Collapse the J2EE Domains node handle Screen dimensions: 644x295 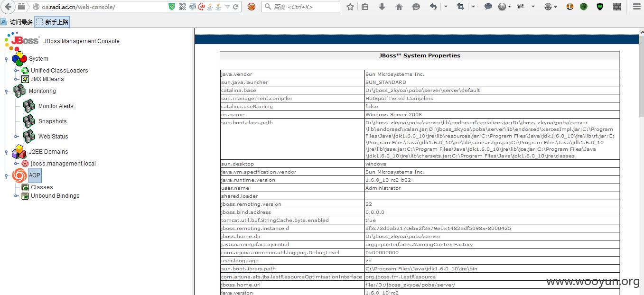coord(6,152)
